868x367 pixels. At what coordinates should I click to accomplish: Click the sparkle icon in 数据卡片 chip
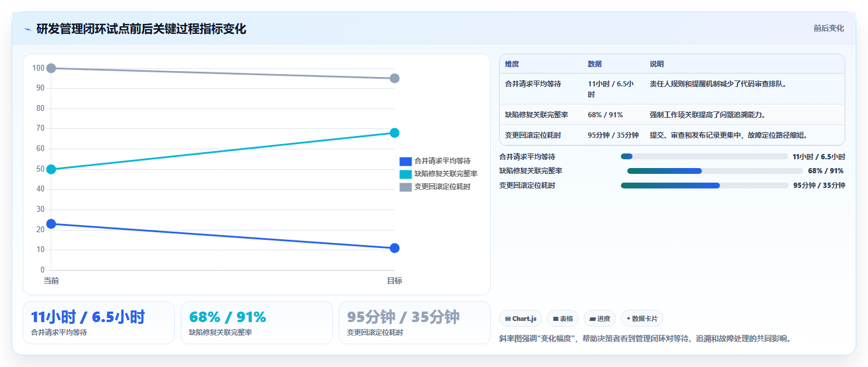[628, 319]
